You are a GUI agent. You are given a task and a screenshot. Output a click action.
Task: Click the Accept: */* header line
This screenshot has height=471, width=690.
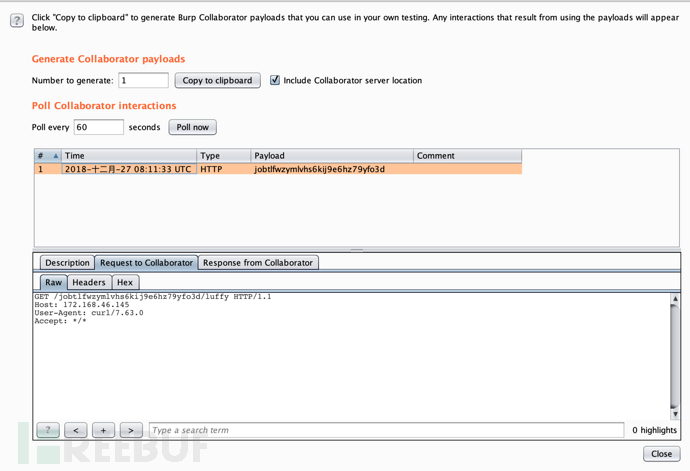[x=60, y=321]
